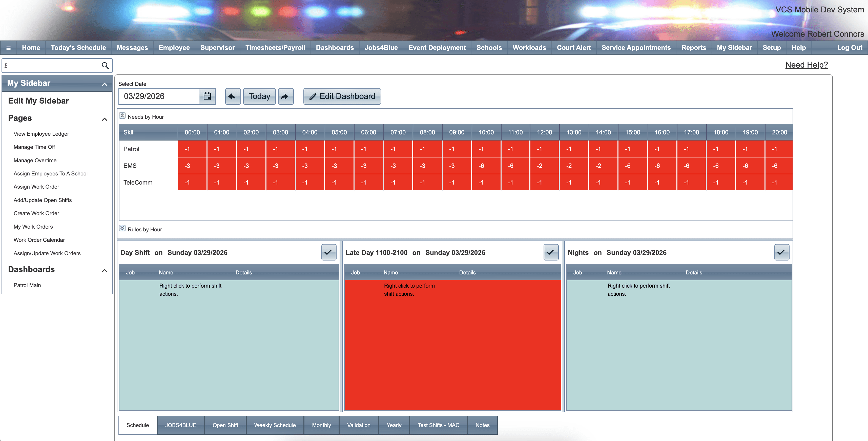This screenshot has width=868, height=441.
Task: Collapse the Pages section chevron
Action: 105,119
